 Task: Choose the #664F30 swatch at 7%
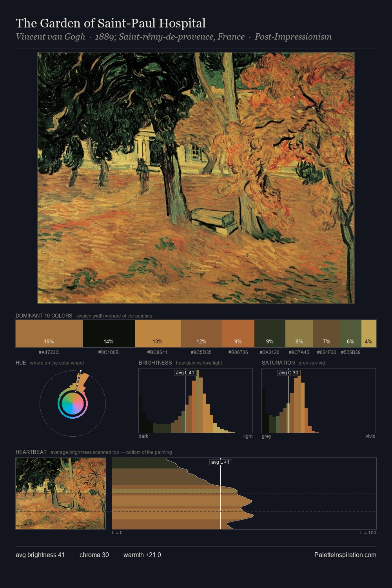point(327,334)
